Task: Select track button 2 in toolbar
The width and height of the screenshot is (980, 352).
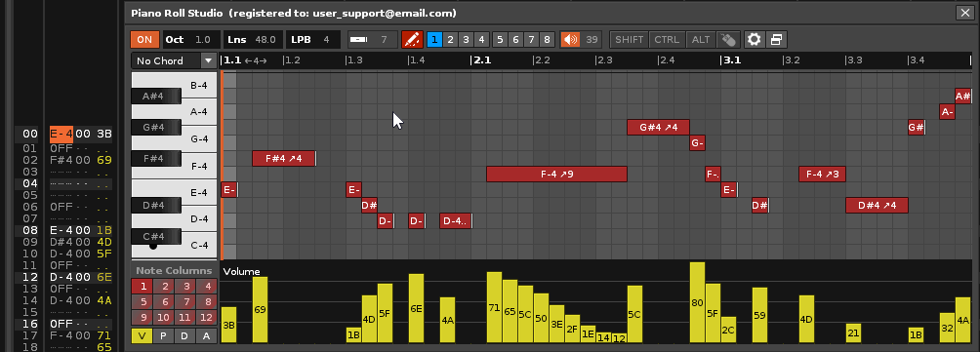Action: tap(450, 39)
